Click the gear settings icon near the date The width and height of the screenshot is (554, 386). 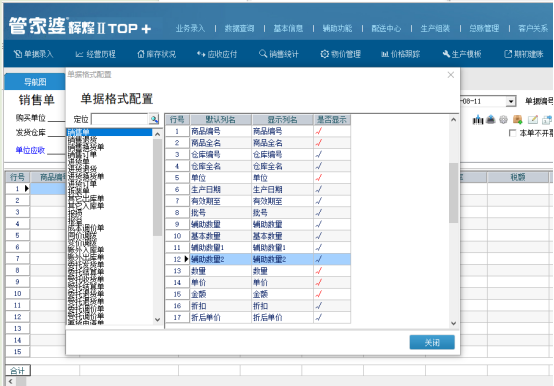[503, 120]
